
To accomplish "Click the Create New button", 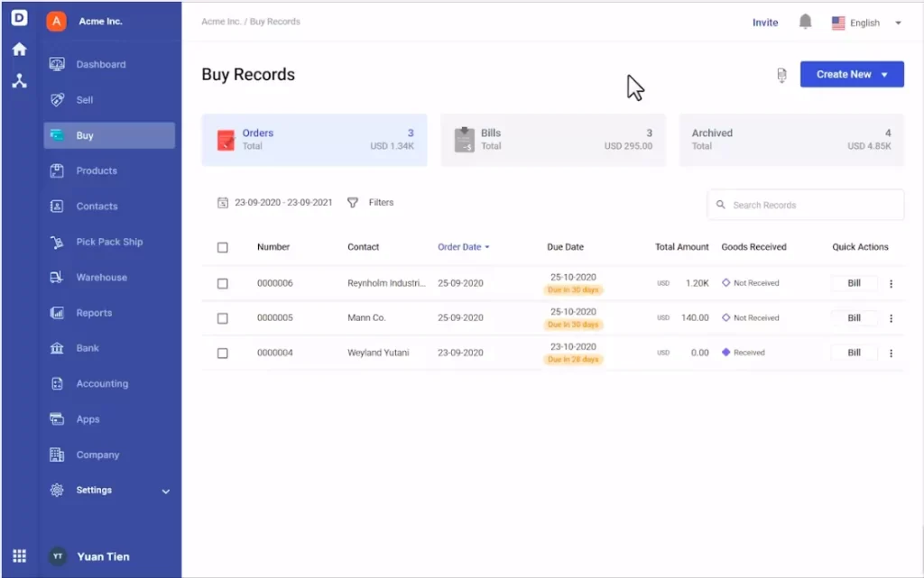I will pyautogui.click(x=852, y=74).
